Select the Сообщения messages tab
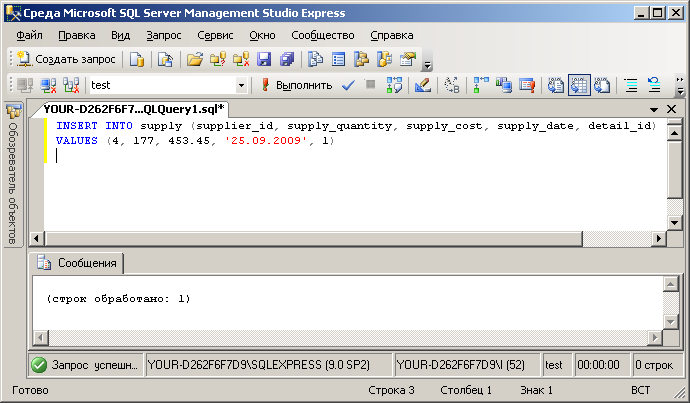This screenshot has height=403, width=690. pos(77,263)
